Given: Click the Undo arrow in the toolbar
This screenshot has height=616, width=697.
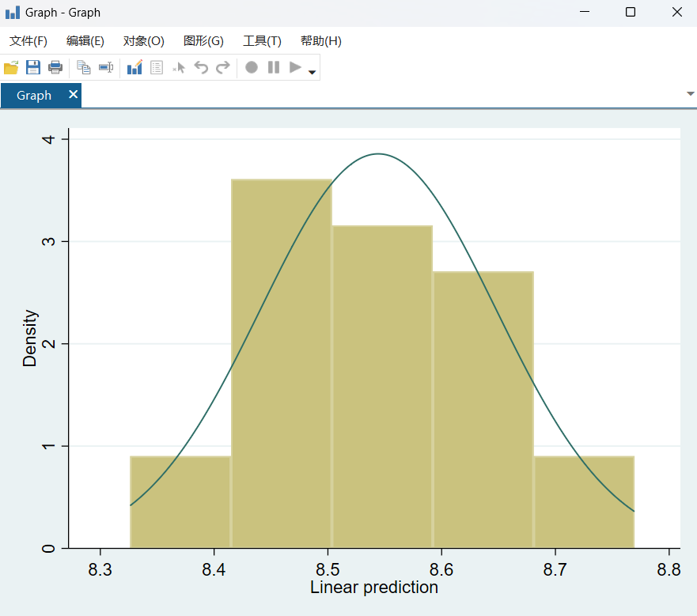Looking at the screenshot, I should pyautogui.click(x=201, y=68).
